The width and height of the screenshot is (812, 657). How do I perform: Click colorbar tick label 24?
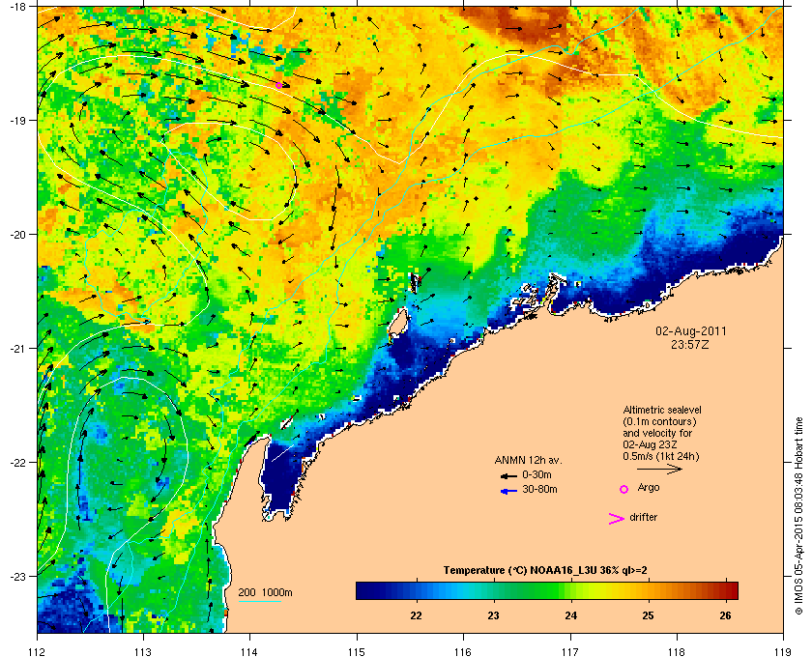tap(570, 615)
